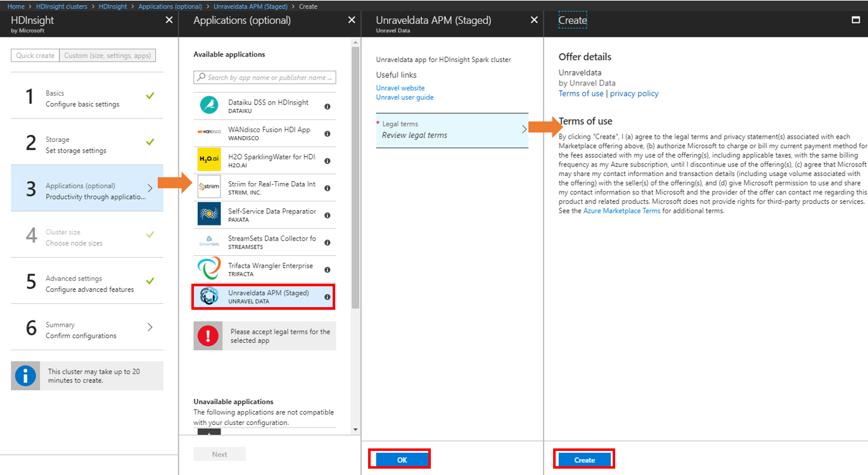Click the Unraveldata APM logo

[209, 296]
